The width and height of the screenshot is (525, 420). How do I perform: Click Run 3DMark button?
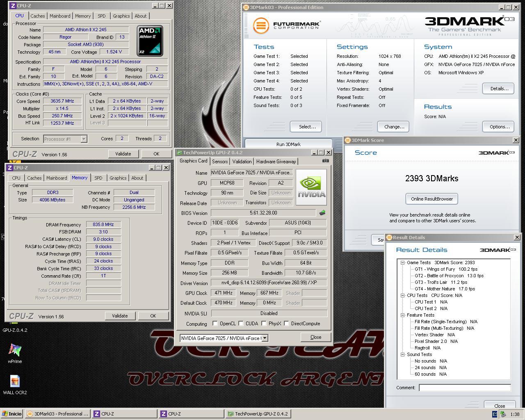[x=288, y=144]
